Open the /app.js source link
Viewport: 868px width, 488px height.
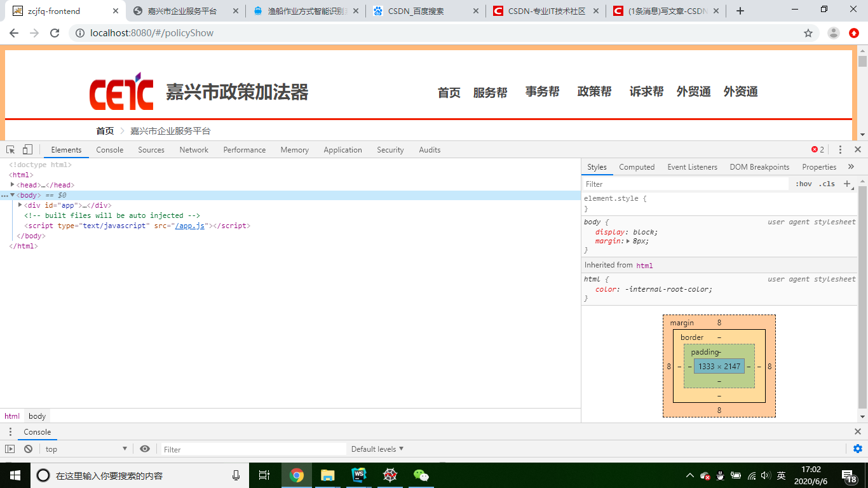pyautogui.click(x=189, y=226)
